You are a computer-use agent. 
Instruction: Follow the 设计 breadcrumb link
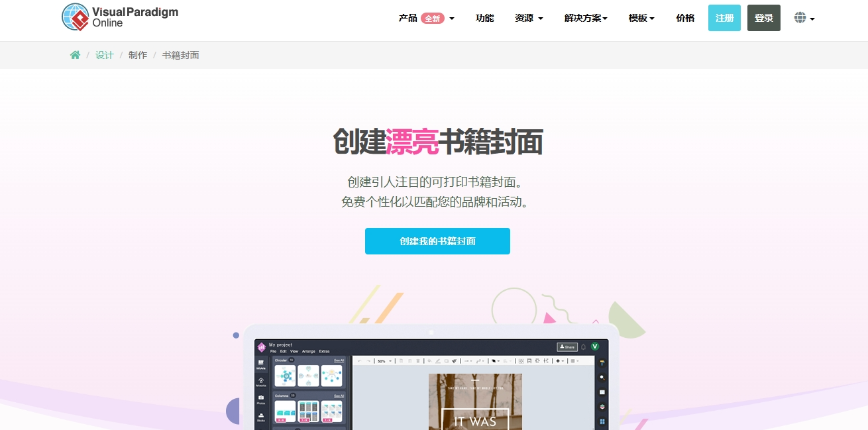coord(104,55)
